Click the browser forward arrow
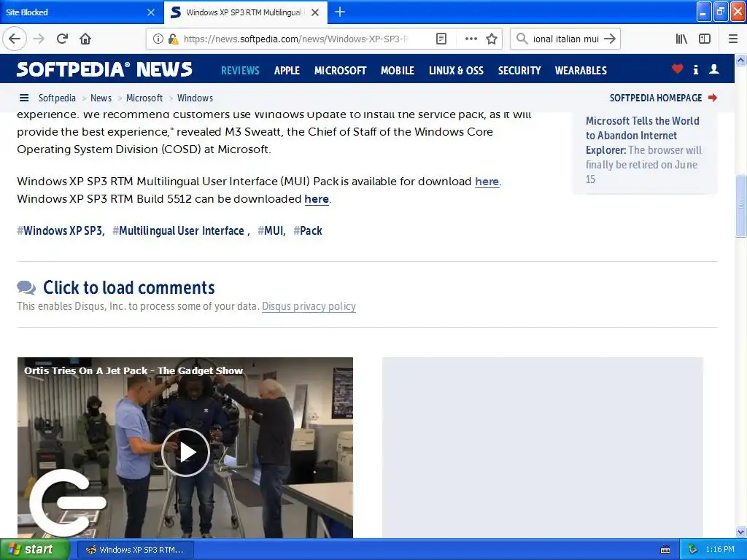 (39, 39)
